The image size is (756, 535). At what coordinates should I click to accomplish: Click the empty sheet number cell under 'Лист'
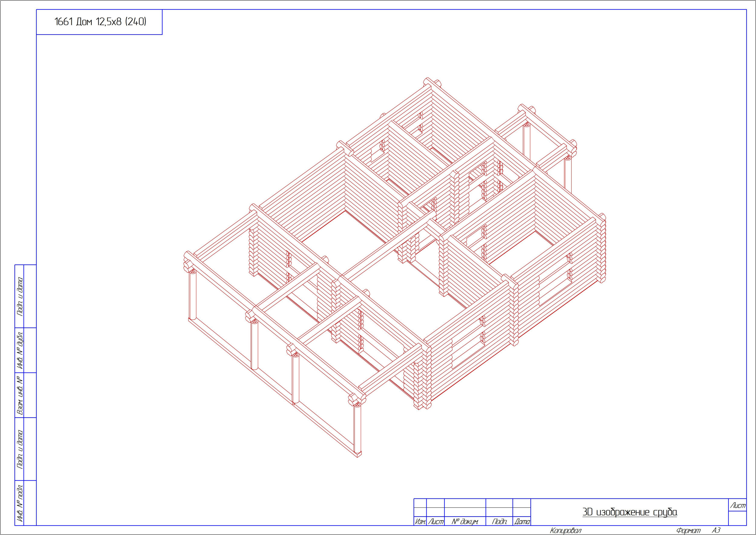pyautogui.click(x=738, y=519)
